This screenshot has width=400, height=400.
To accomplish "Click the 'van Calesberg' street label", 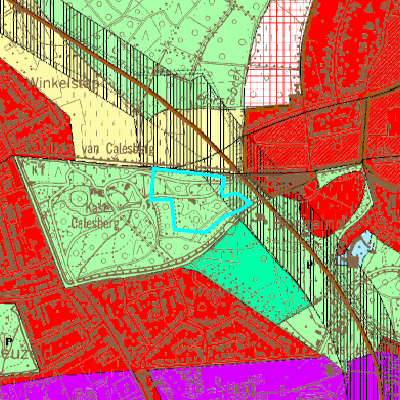I will click(117, 148).
